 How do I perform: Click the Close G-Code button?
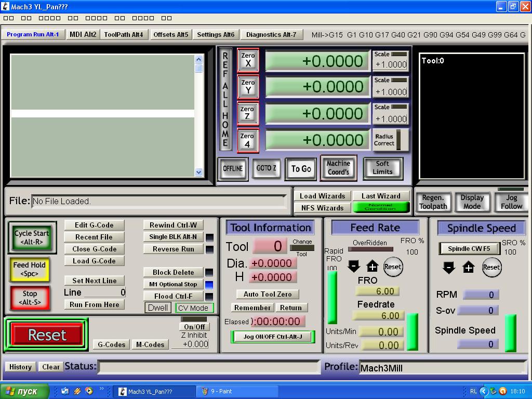[95, 249]
